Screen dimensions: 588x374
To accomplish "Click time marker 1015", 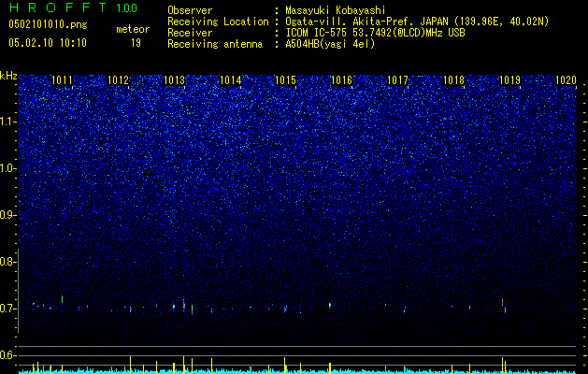I will [x=286, y=80].
